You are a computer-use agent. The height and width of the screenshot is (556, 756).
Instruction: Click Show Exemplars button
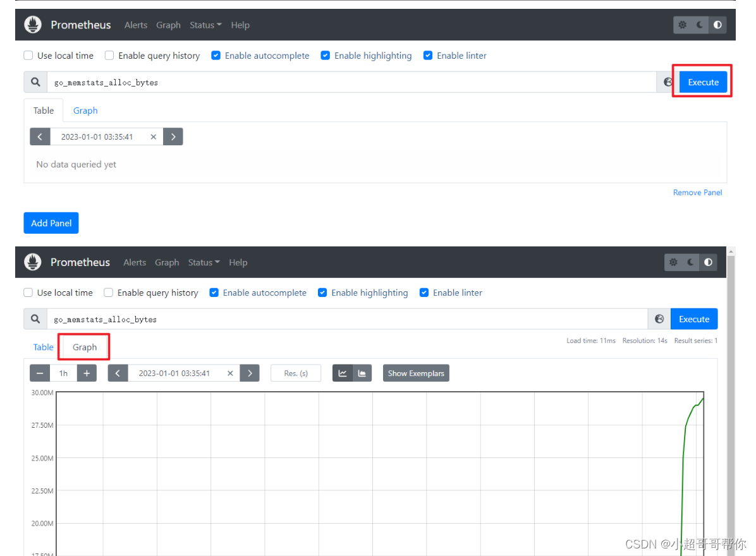click(416, 373)
